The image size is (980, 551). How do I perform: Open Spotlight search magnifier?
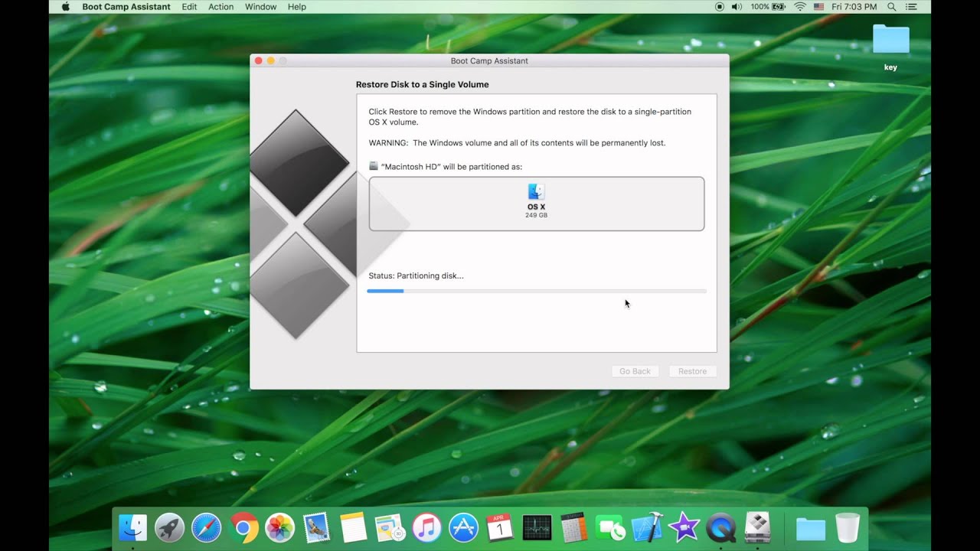pyautogui.click(x=892, y=7)
